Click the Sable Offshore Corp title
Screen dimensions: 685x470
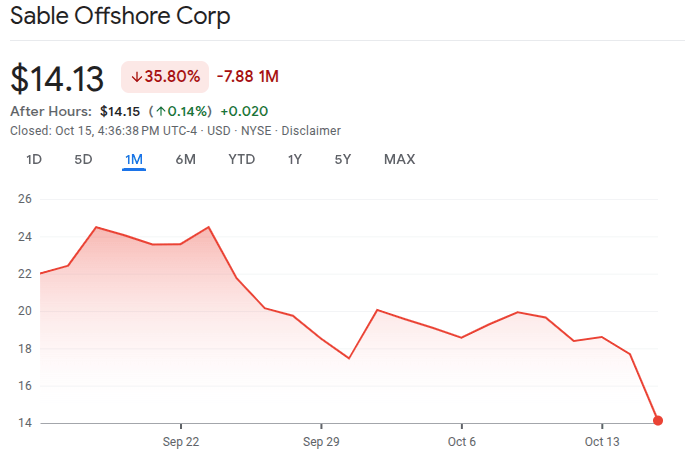pyautogui.click(x=119, y=17)
